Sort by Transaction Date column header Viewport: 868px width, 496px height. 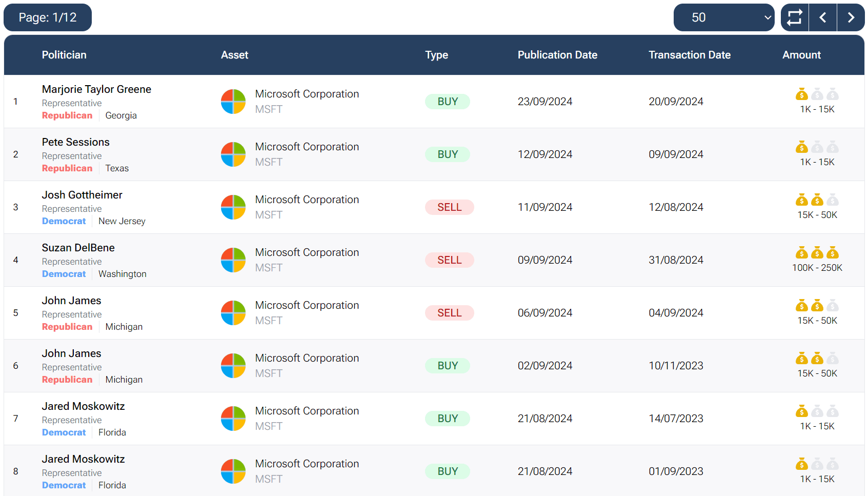point(689,55)
